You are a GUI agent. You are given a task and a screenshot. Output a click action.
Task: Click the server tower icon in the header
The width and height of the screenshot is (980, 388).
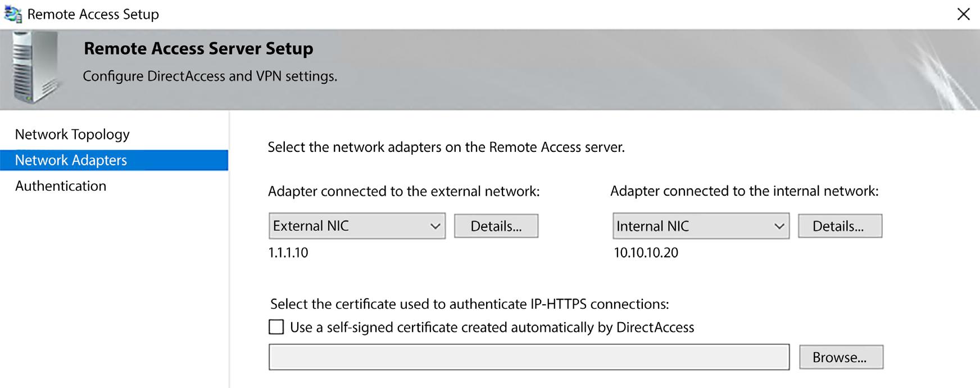pos(35,67)
